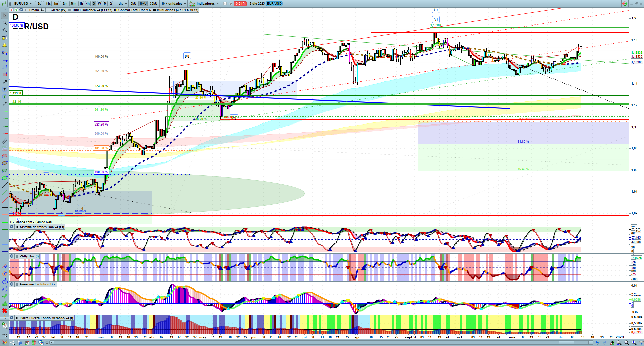The height and width of the screenshot is (346, 644).
Task: Select the magnifier zoom tool in left toolbar
Action: click(x=4, y=23)
